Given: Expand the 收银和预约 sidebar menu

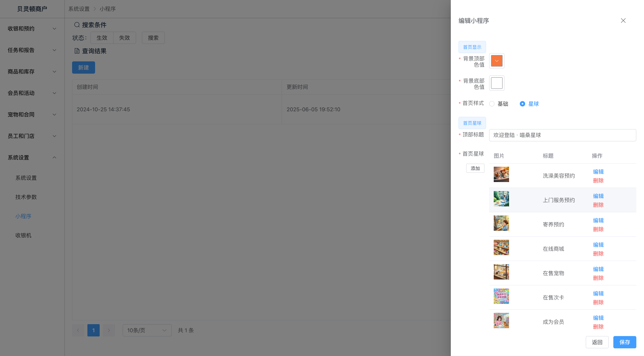Looking at the screenshot, I should [x=32, y=29].
